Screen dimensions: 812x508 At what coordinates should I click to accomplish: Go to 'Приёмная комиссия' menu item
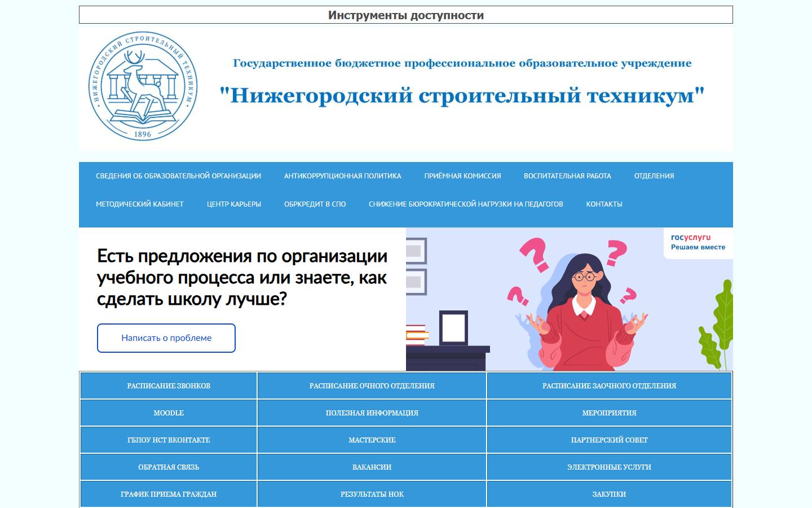tap(462, 176)
